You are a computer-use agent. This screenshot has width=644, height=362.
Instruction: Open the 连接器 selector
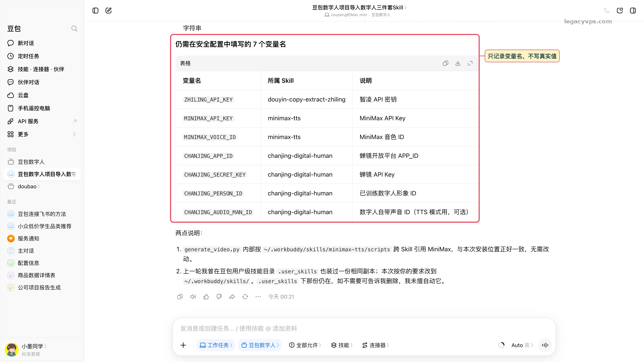(375, 345)
